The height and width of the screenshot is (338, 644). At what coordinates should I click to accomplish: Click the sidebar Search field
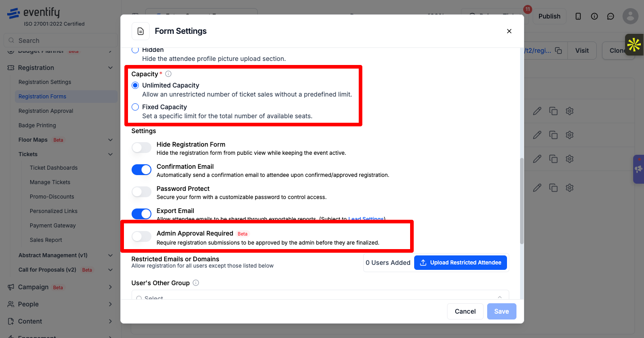60,41
